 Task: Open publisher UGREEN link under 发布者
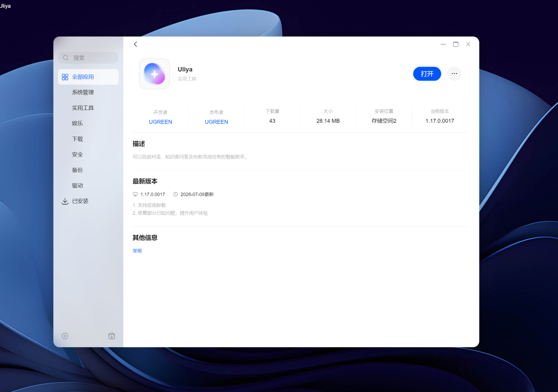tap(216, 122)
